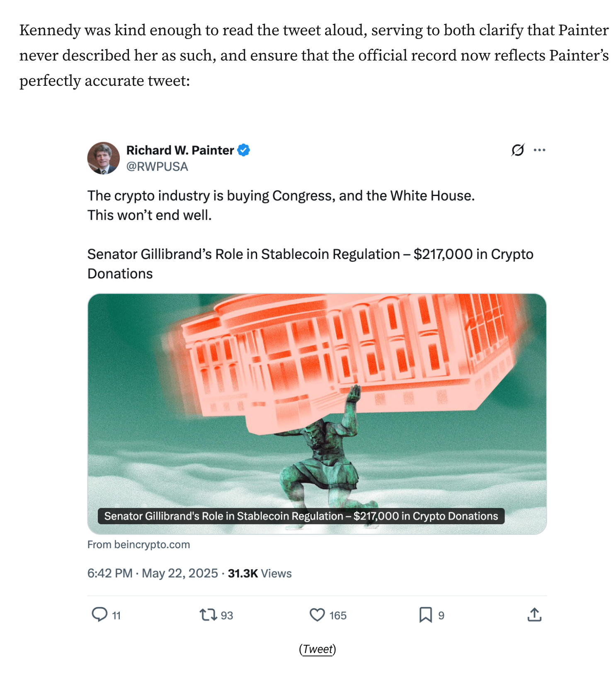Click the 11 replies count
This screenshot has width=616, height=692.
click(x=116, y=616)
